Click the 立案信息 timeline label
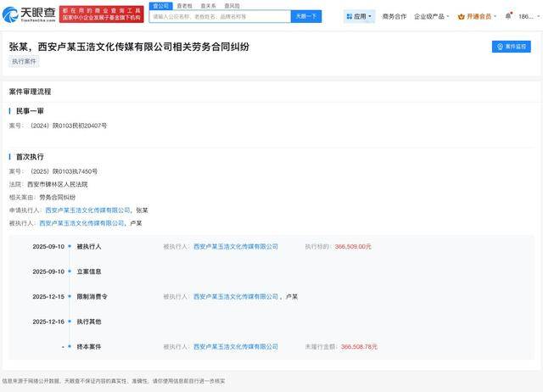Viewport: 543px width, 392px height. coord(89,272)
